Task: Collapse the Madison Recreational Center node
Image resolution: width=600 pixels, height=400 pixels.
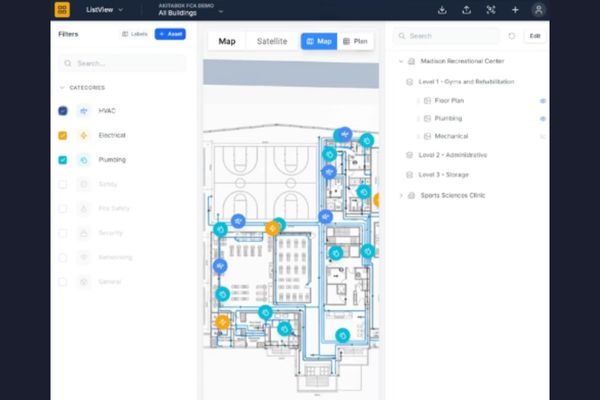Action: coord(401,61)
